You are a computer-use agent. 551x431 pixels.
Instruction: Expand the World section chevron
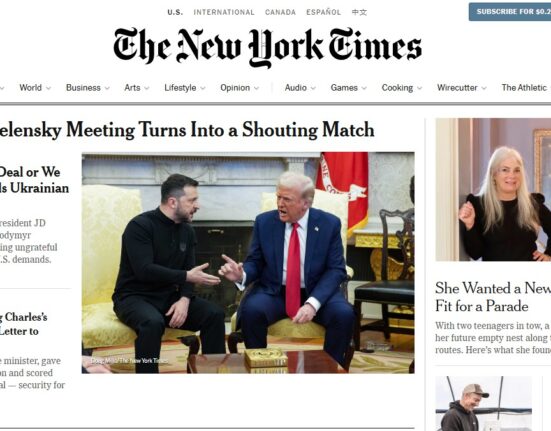pos(48,88)
